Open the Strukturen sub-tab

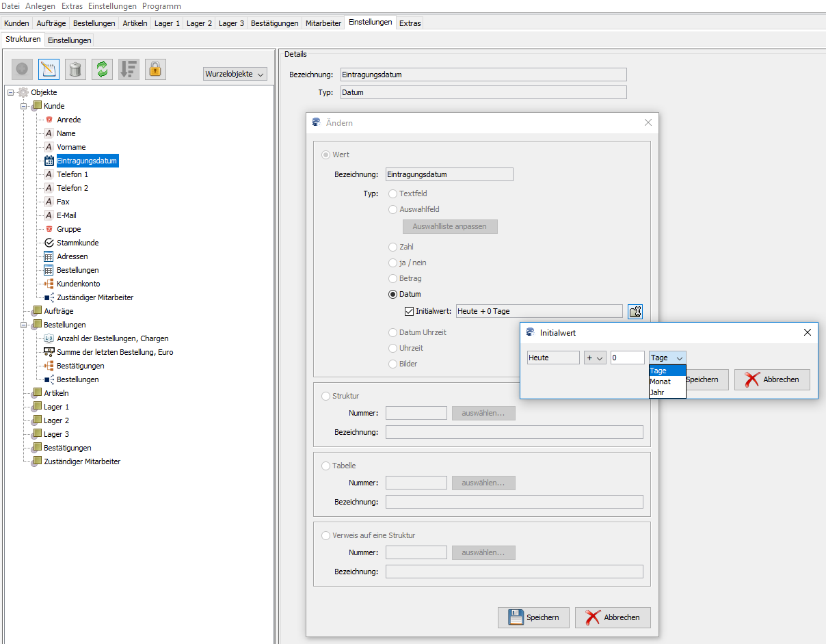pyautogui.click(x=23, y=40)
